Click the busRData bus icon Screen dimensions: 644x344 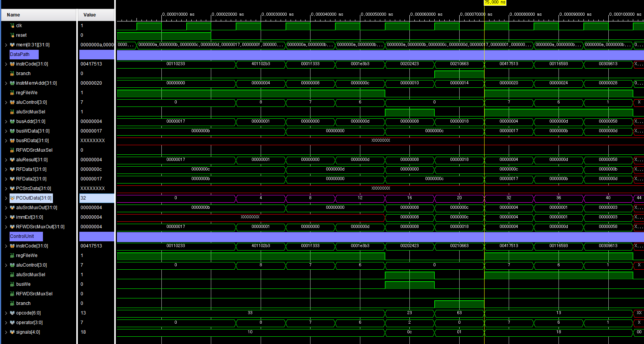pos(12,141)
